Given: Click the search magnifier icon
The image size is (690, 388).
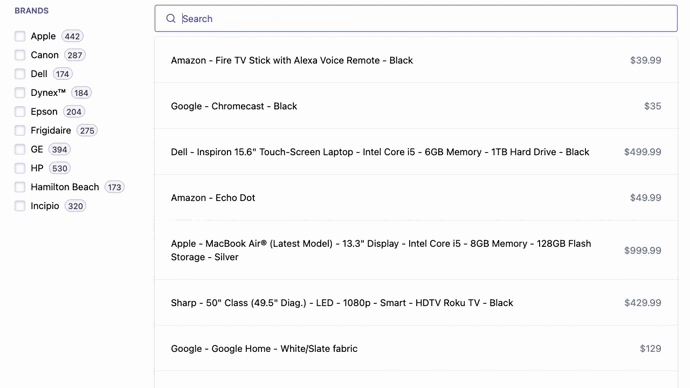Looking at the screenshot, I should pos(171,18).
